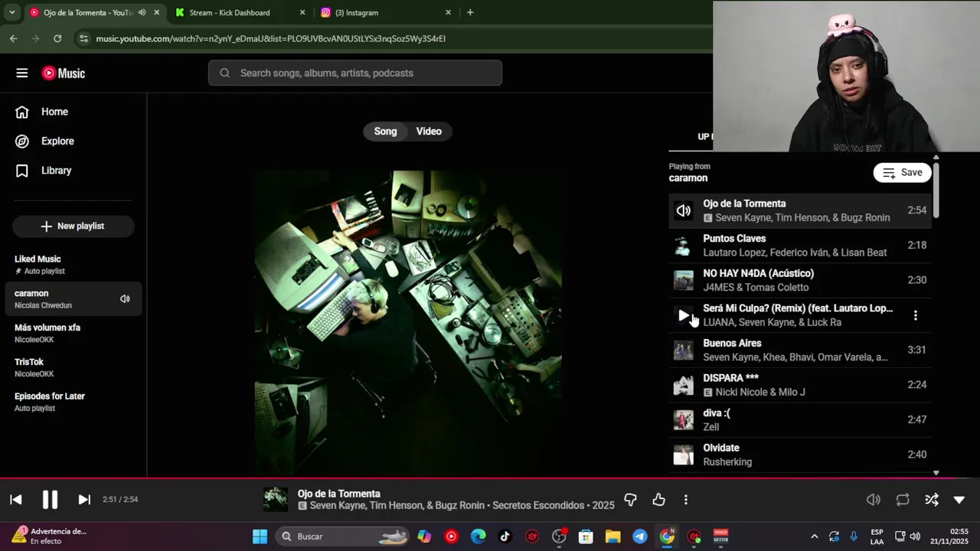Viewport: 980px width, 551px height.
Task: Click Puntos Claves track thumbnail
Action: coord(684,246)
